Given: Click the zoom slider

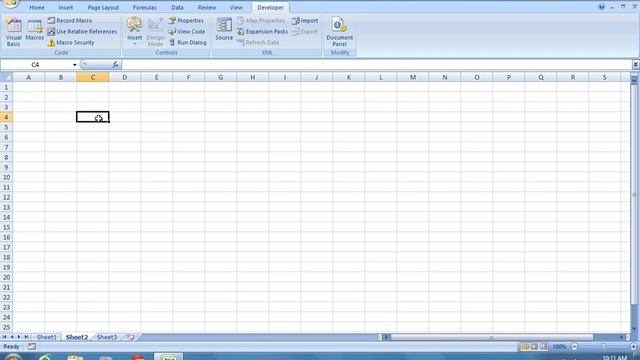Looking at the screenshot, I should pyautogui.click(x=604, y=347).
